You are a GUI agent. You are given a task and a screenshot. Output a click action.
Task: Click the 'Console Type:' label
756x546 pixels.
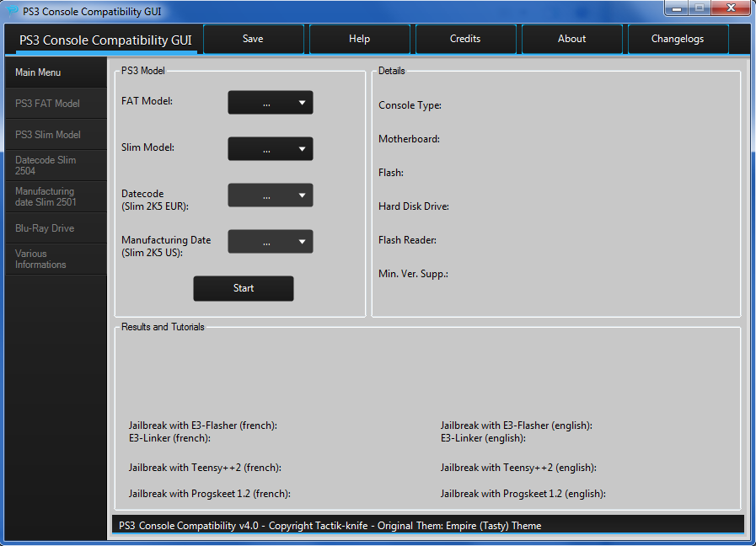point(410,105)
